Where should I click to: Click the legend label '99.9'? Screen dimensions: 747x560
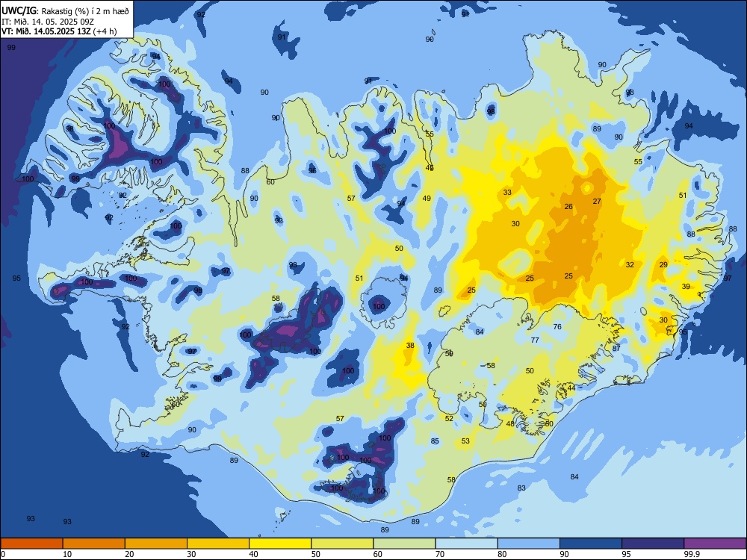tap(692, 554)
